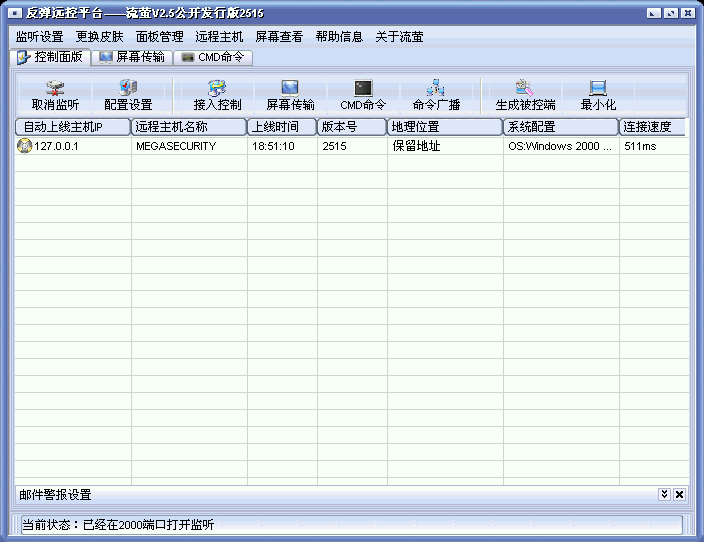Open the 远程主机 menu
The image size is (704, 542).
tap(219, 37)
